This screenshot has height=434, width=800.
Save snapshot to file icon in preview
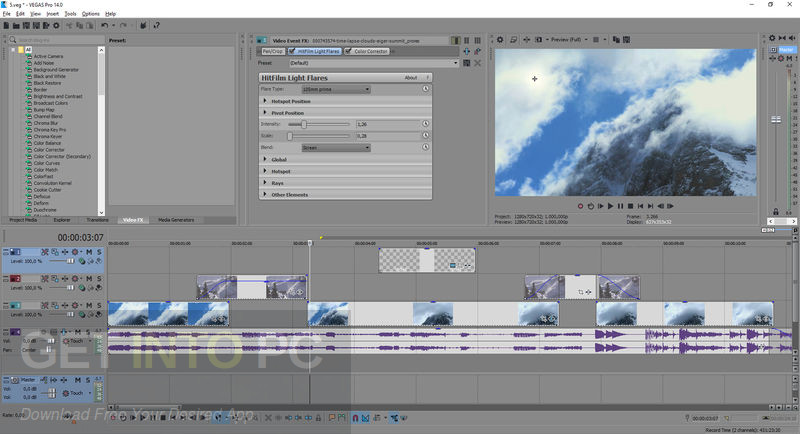pyautogui.click(x=627, y=39)
